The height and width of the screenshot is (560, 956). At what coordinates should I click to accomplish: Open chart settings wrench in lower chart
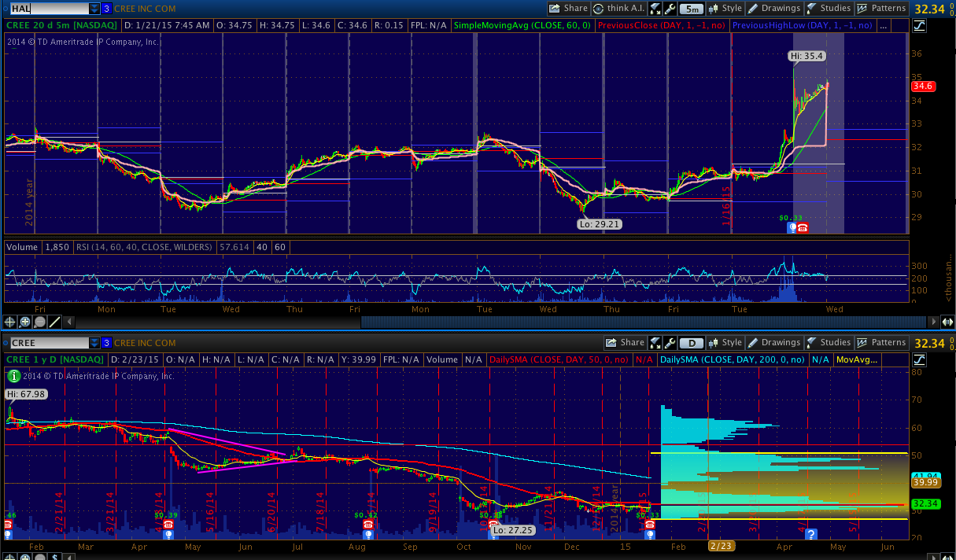pyautogui.click(x=670, y=343)
